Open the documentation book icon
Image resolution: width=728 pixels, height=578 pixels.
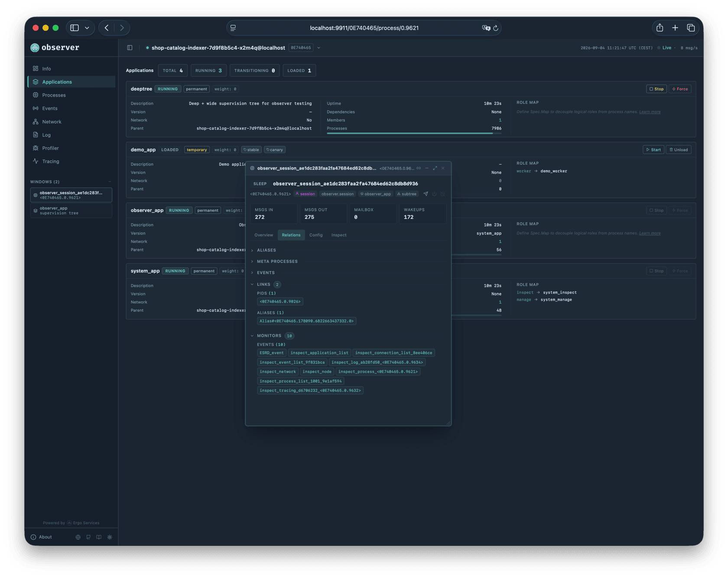99,537
